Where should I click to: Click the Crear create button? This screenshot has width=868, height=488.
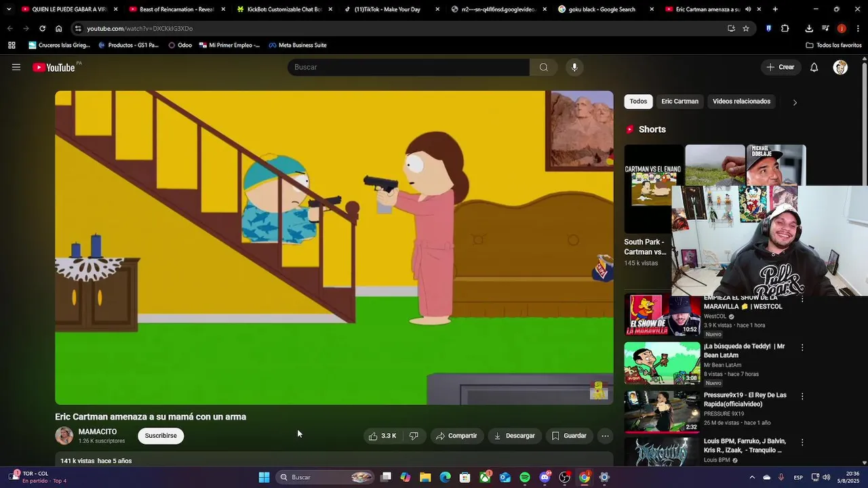pyautogui.click(x=780, y=67)
